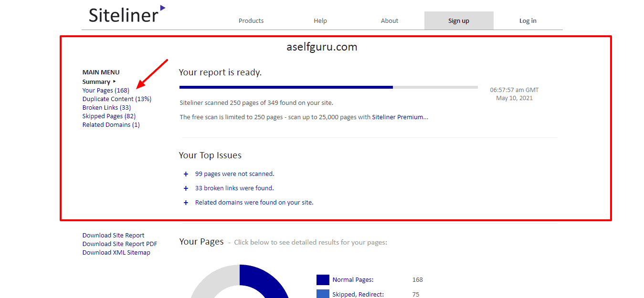Screen dimensions: 644x298
Task: Click the Sign up tab
Action: click(459, 21)
